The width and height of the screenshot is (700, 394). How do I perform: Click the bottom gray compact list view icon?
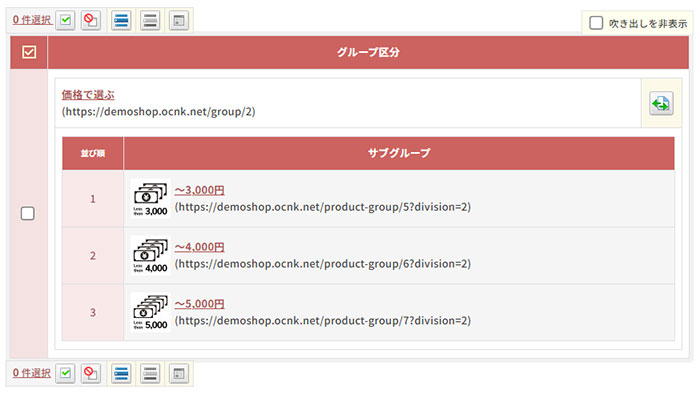pyautogui.click(x=150, y=373)
